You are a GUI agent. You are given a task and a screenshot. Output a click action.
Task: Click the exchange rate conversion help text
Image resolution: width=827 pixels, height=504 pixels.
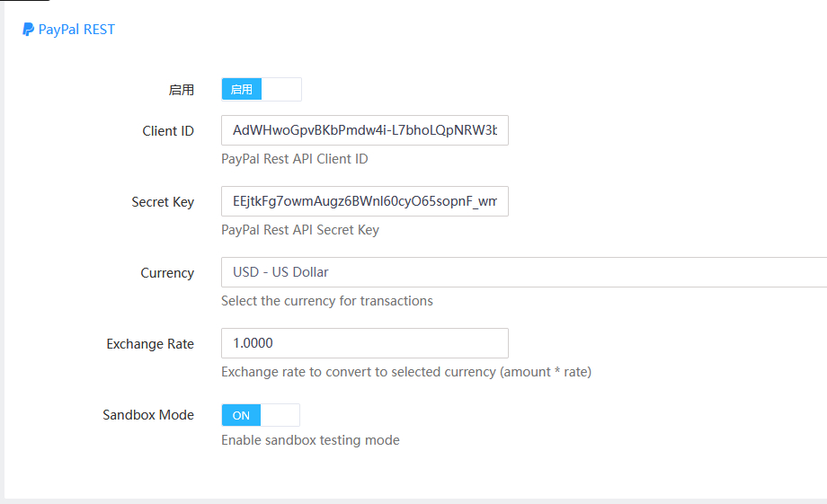tap(405, 372)
